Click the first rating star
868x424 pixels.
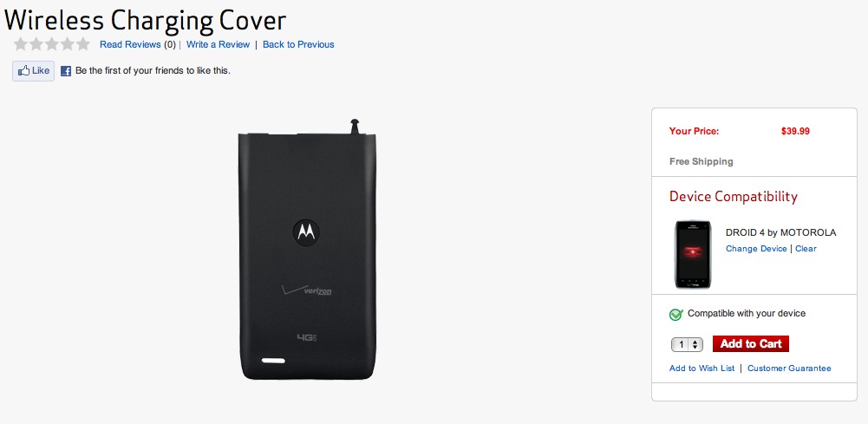21,44
